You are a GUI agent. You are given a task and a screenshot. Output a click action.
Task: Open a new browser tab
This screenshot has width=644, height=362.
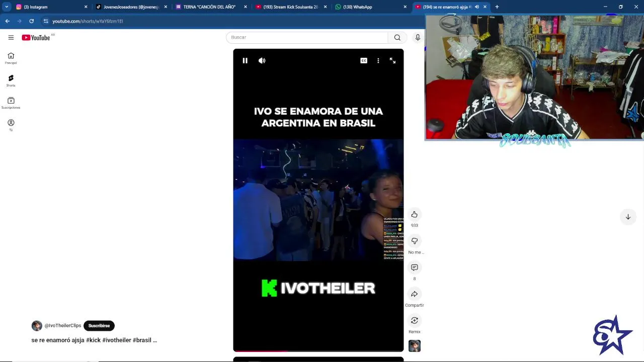[x=497, y=7]
